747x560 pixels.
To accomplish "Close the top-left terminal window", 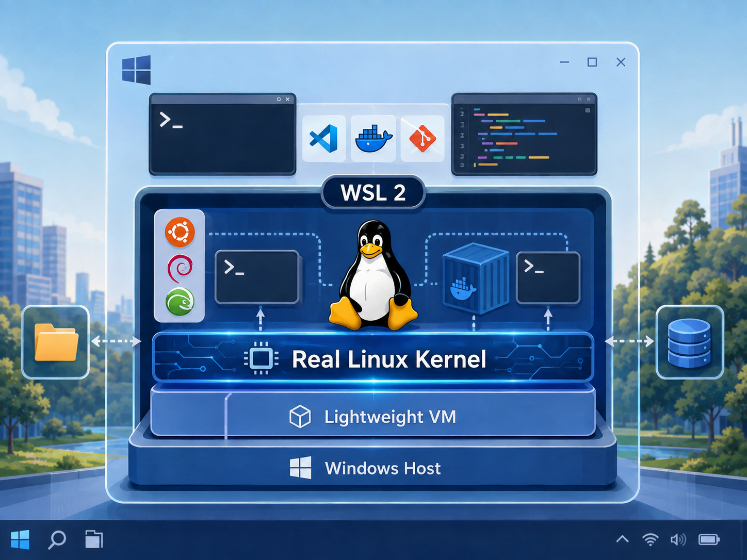I will (287, 99).
